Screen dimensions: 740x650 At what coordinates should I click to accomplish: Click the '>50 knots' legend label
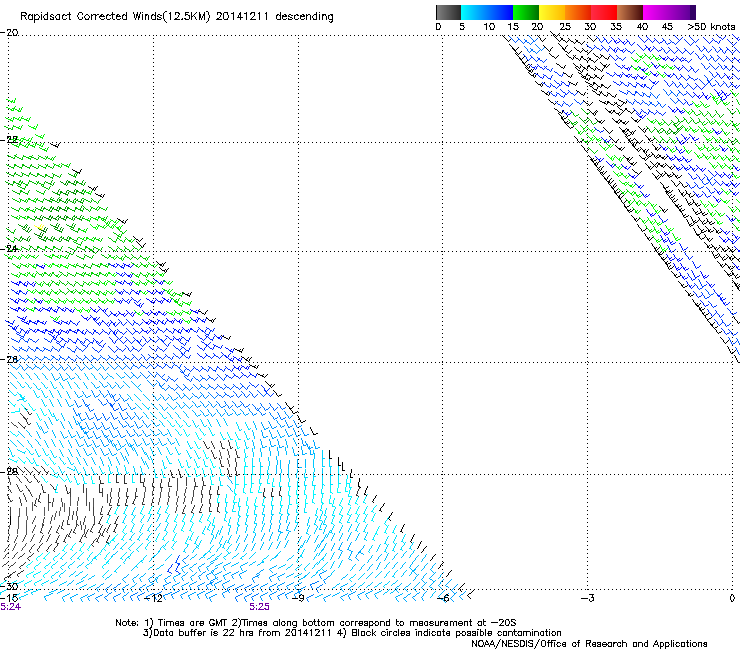point(711,27)
